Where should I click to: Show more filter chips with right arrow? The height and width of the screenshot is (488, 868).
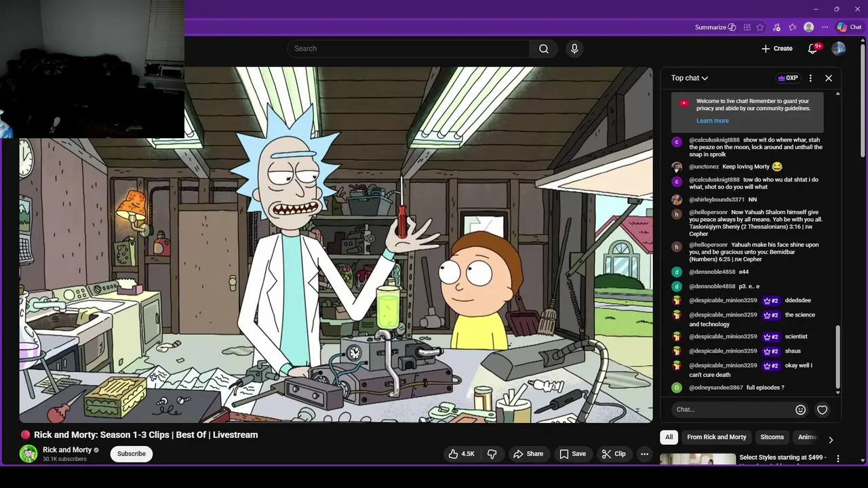pyautogui.click(x=831, y=440)
